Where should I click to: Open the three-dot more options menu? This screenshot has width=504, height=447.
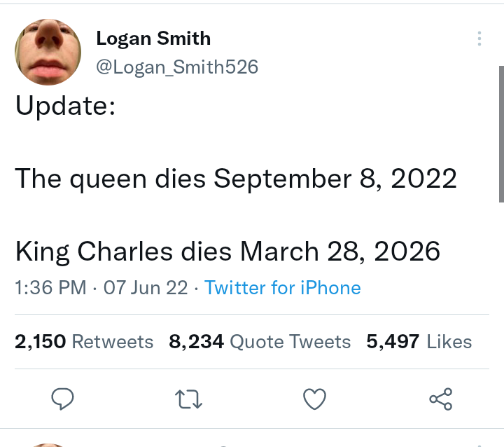[x=479, y=39]
